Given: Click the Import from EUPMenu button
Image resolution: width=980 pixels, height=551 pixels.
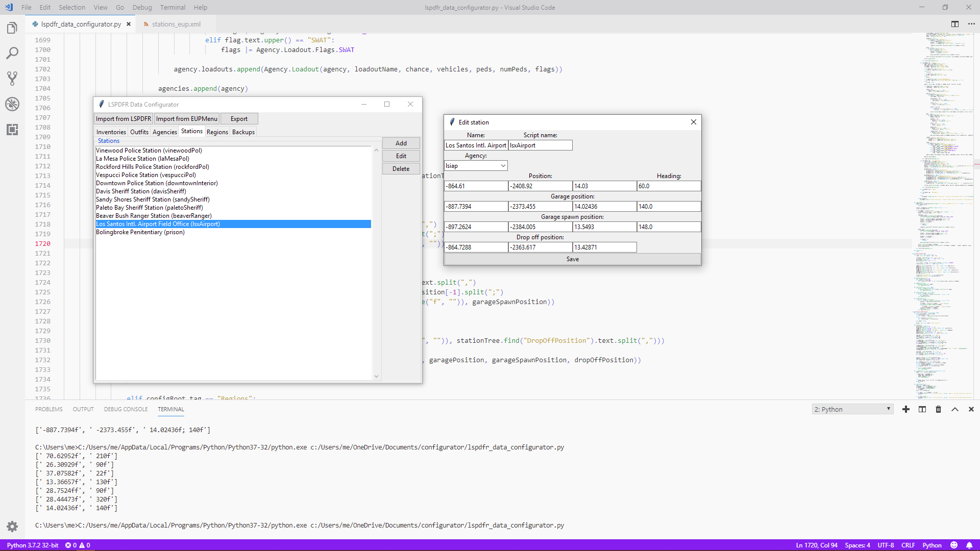Looking at the screenshot, I should [x=186, y=119].
